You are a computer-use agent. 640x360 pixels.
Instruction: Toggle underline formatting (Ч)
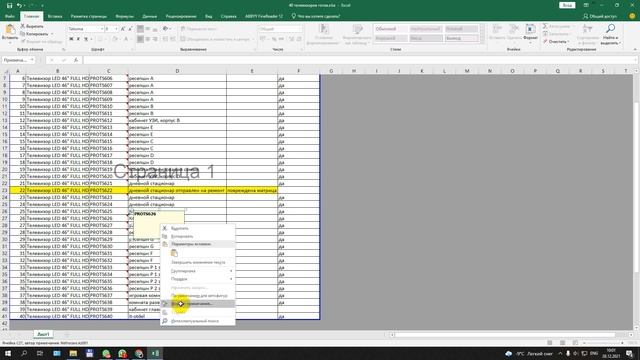pos(86,39)
